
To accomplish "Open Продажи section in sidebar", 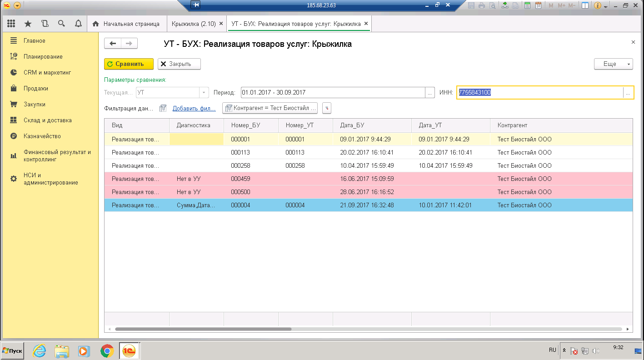I will (36, 89).
